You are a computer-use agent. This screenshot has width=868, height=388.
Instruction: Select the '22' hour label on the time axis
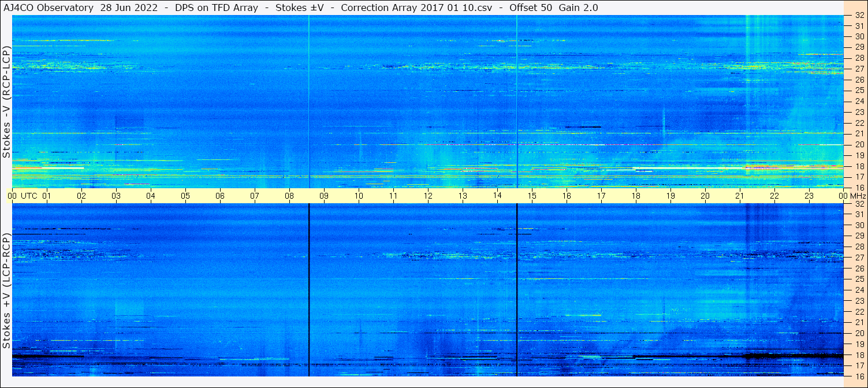pos(774,196)
